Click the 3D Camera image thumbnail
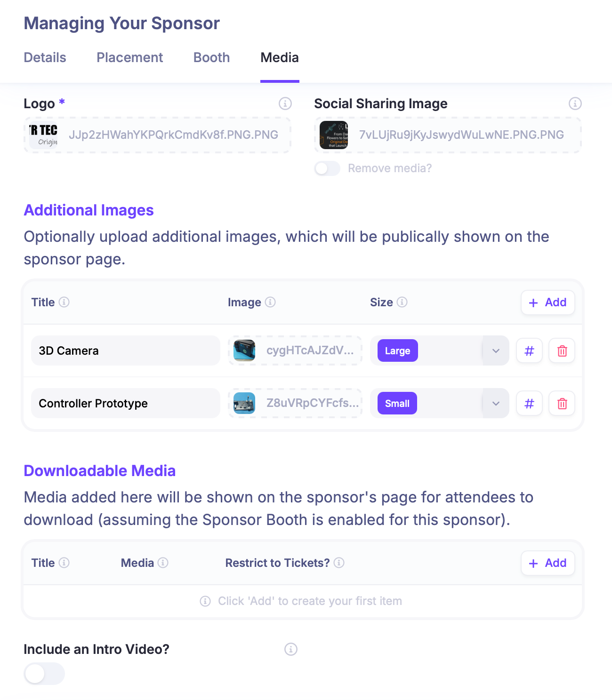Screen dimensions: 612x700 [x=244, y=350]
